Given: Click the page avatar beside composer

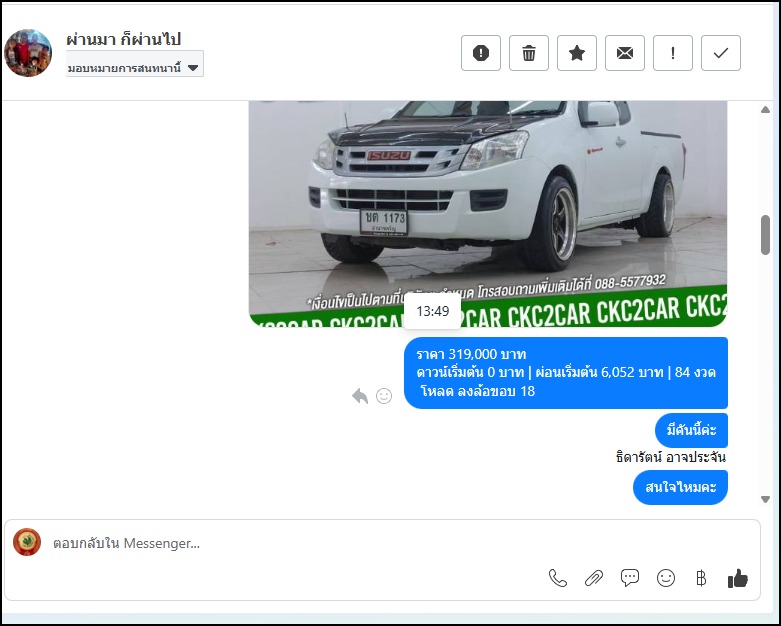Looking at the screenshot, I should [27, 542].
